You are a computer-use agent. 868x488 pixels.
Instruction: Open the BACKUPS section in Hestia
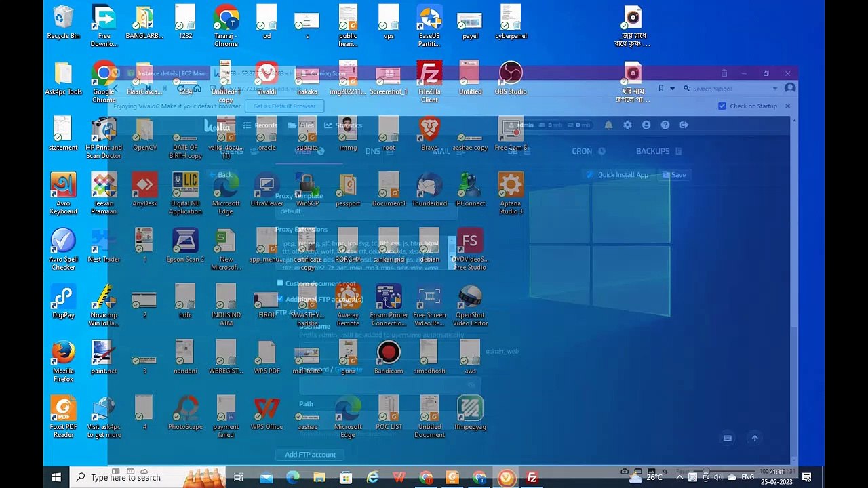[658, 151]
